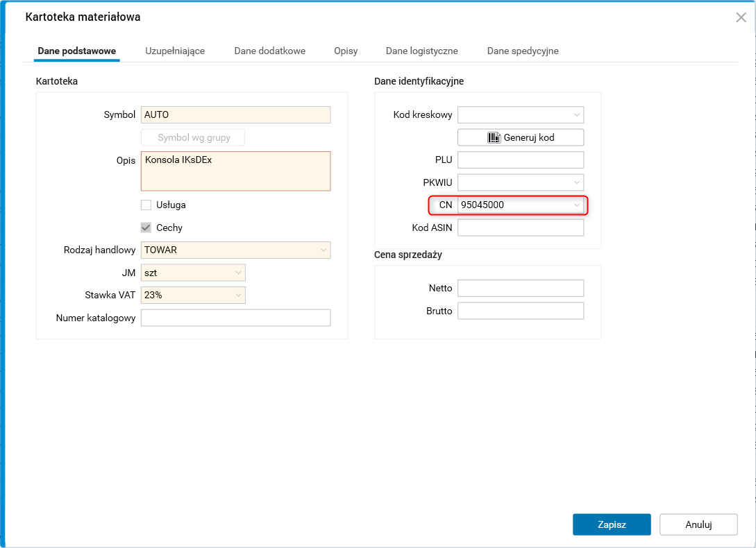The image size is (756, 548).
Task: Open the JM unit dropdown
Action: click(x=238, y=273)
